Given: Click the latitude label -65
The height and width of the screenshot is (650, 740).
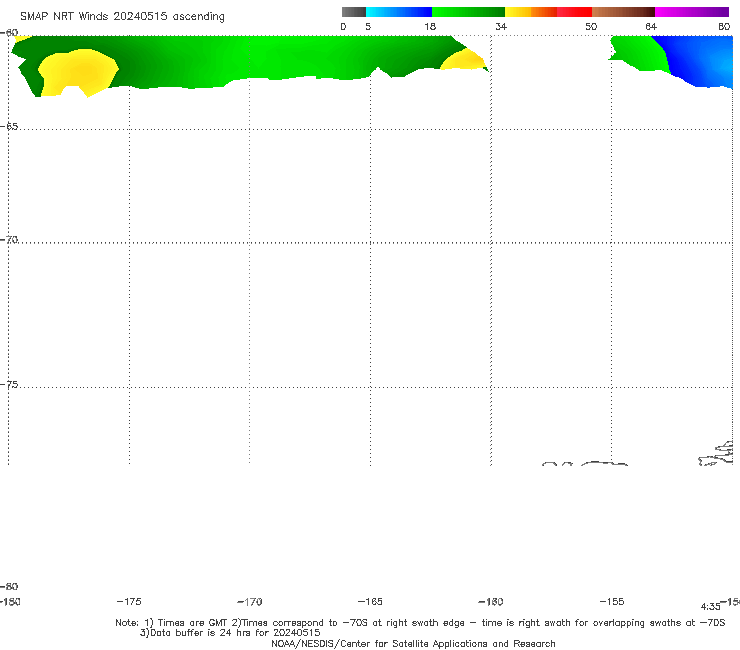Looking at the screenshot, I should click(x=9, y=127).
